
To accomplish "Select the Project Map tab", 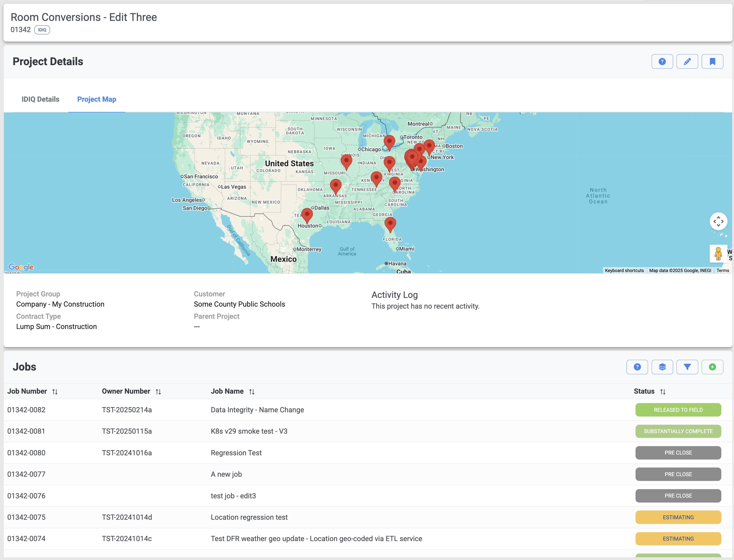I will (x=96, y=99).
